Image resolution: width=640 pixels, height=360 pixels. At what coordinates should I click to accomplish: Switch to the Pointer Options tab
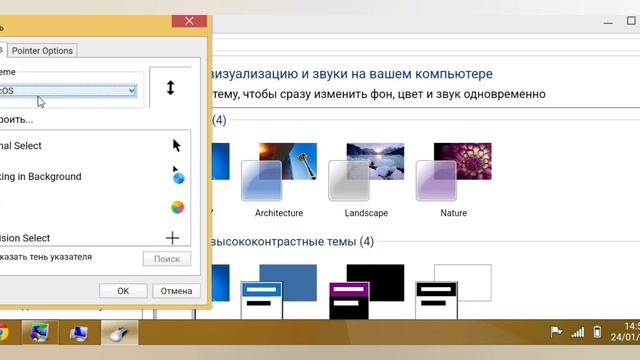click(42, 51)
